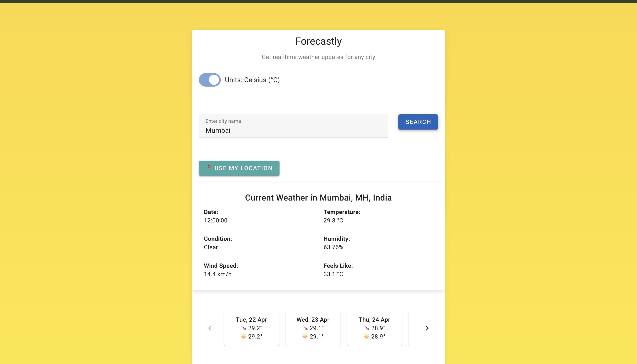Click the sun icon in Thu, 24 Apr card
This screenshot has height=364, width=637.
tap(367, 336)
